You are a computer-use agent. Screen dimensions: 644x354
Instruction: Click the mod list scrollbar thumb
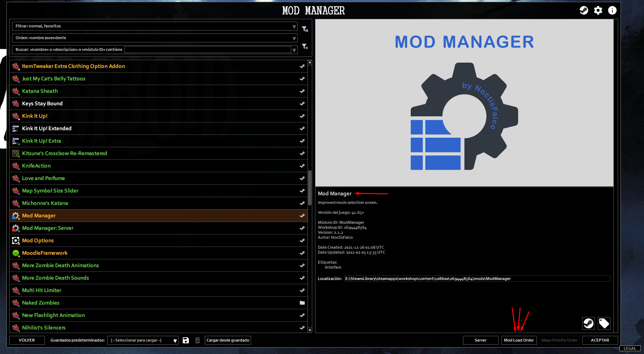click(x=310, y=188)
